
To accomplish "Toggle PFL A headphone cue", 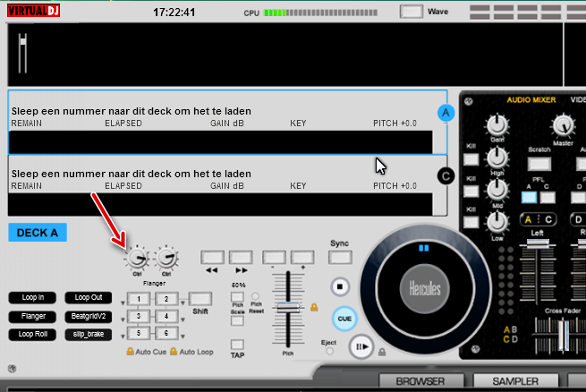I will (x=530, y=197).
